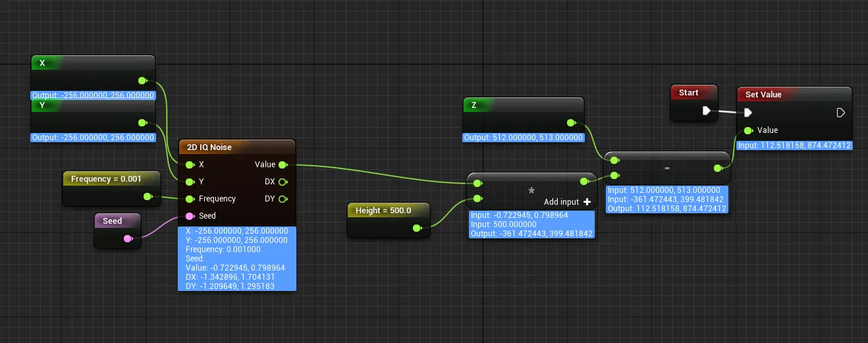
Task: Select the Set Value node header
Action: coord(763,95)
